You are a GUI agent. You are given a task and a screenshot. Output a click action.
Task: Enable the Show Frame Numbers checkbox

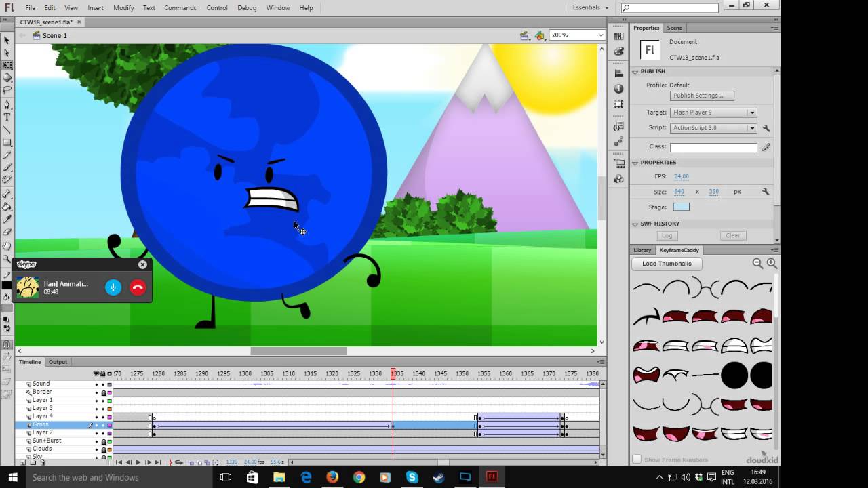[637, 460]
